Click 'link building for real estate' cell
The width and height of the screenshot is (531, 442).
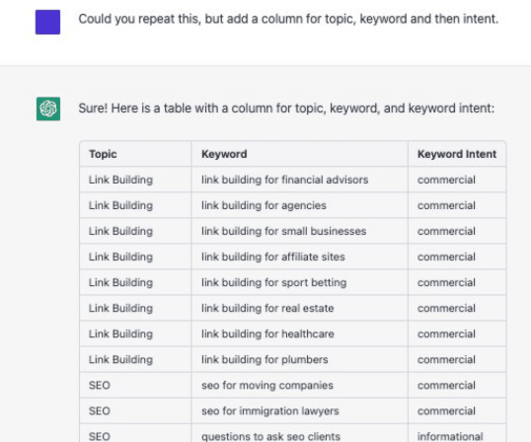(300, 308)
